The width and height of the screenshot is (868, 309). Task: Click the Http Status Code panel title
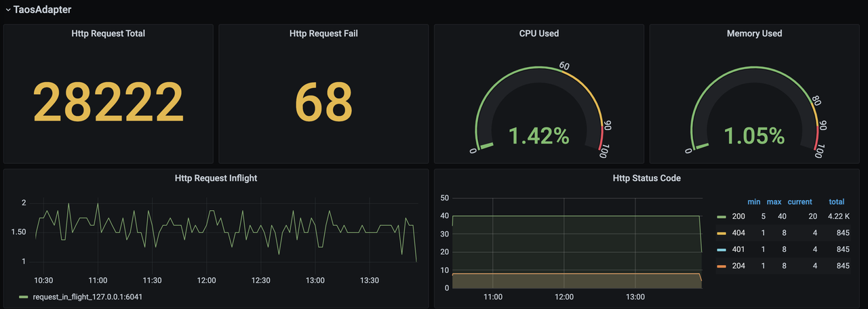click(x=646, y=178)
